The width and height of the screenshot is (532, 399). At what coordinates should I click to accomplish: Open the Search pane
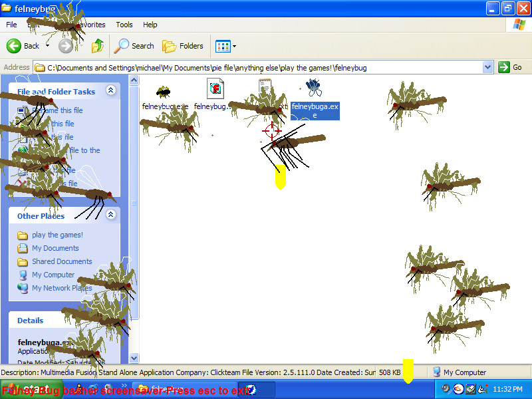pos(134,46)
